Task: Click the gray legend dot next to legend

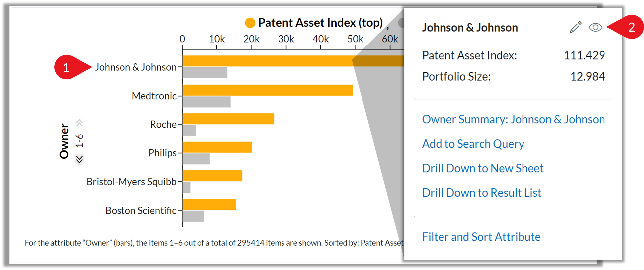Action: coord(401,23)
